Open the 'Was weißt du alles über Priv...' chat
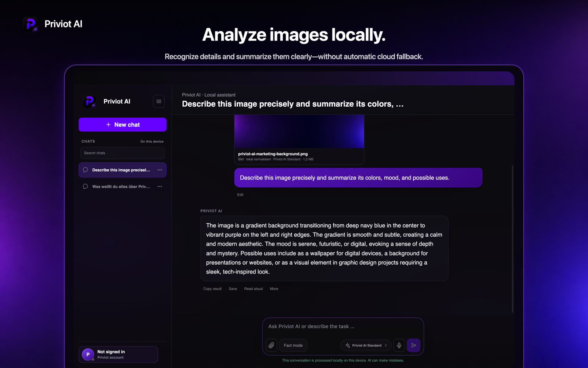The width and height of the screenshot is (588, 368). tap(122, 187)
